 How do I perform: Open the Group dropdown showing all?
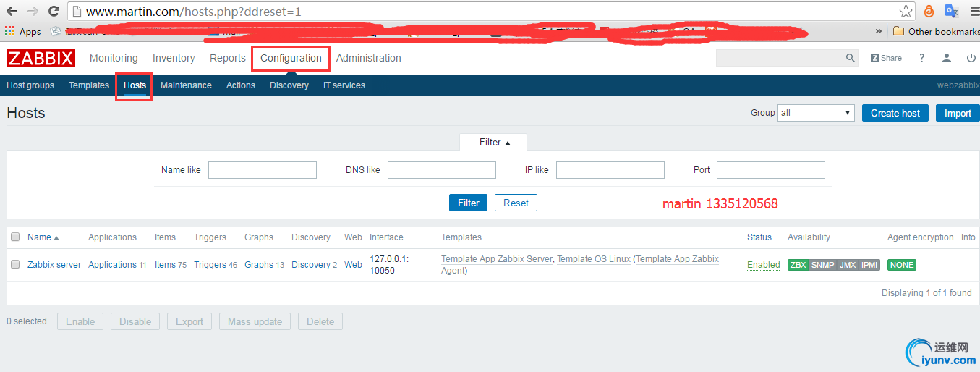pyautogui.click(x=816, y=113)
